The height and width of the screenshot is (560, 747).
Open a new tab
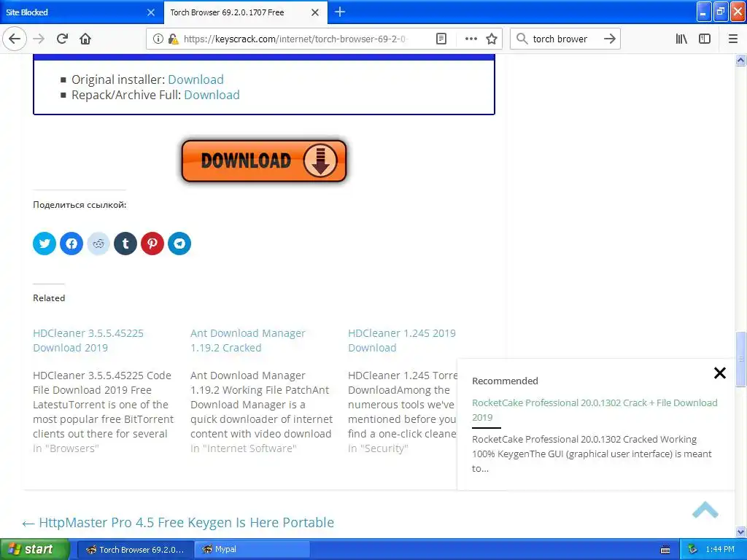click(340, 12)
